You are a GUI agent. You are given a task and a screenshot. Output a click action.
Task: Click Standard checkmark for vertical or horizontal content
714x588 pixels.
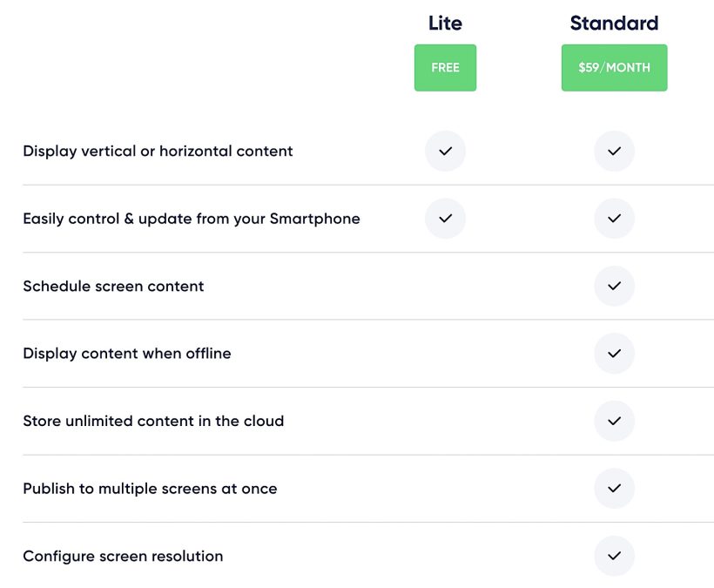(x=614, y=151)
